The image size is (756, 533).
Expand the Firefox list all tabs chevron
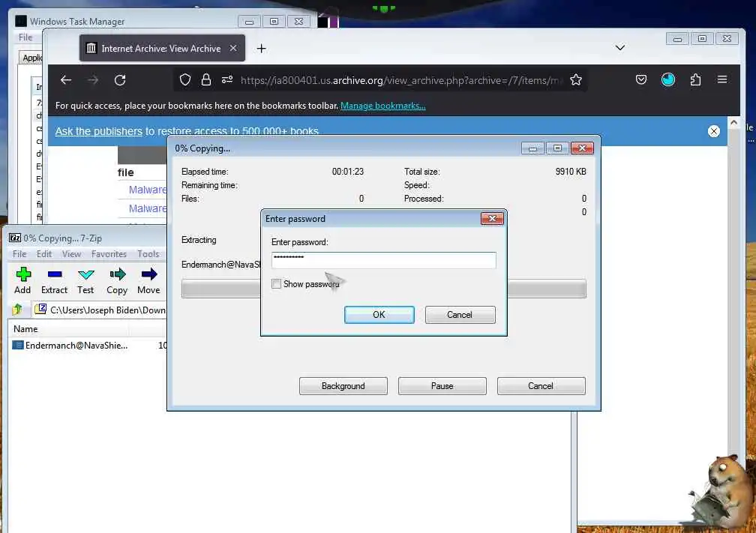point(620,48)
